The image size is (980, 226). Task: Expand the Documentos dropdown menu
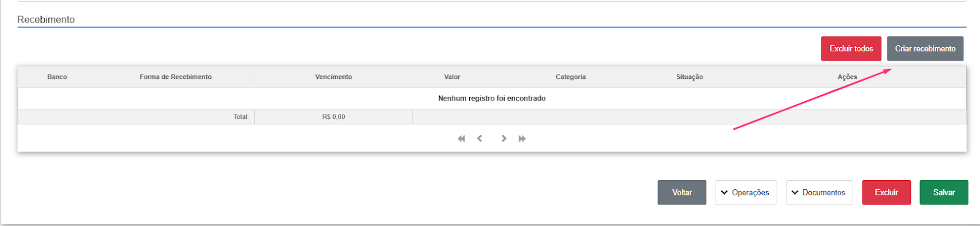(x=820, y=192)
